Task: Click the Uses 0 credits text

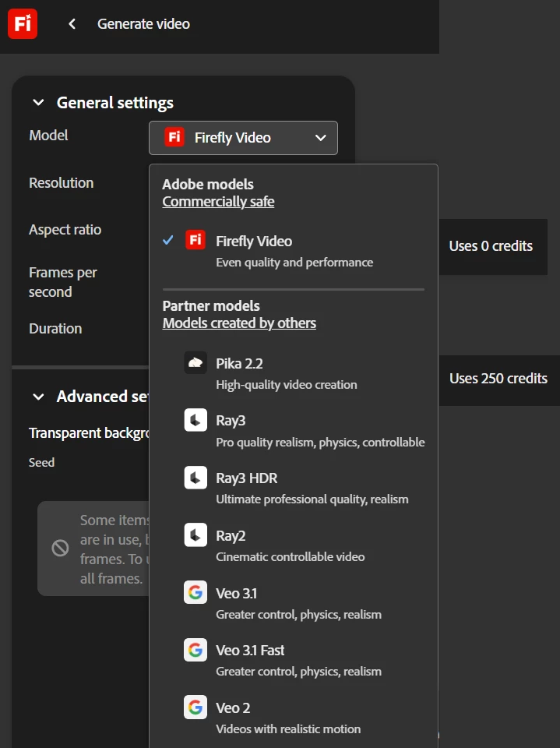Action: point(491,246)
